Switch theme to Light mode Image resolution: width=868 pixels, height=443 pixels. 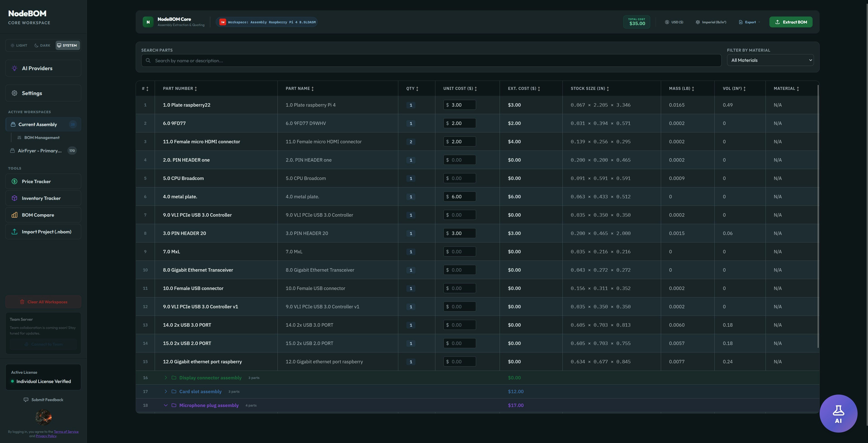click(19, 45)
